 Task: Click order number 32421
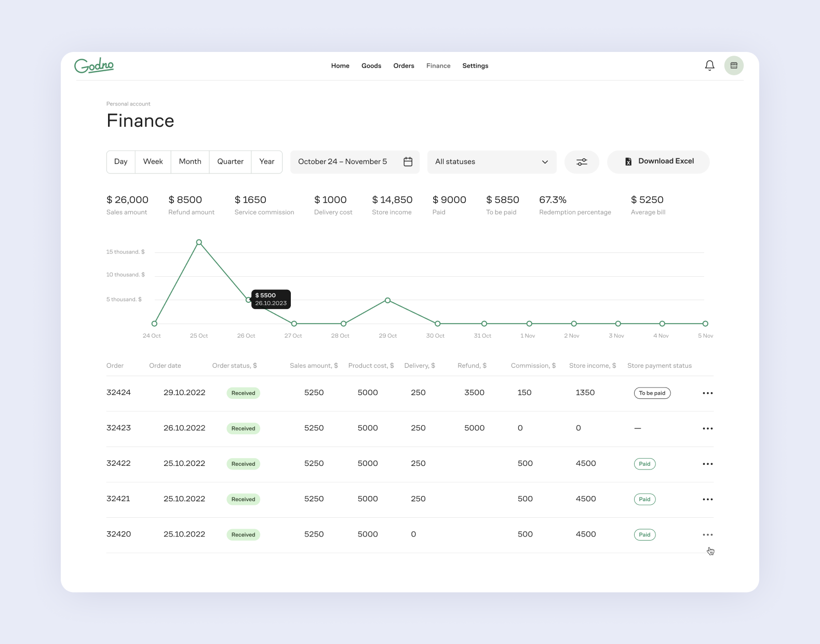coord(118,499)
